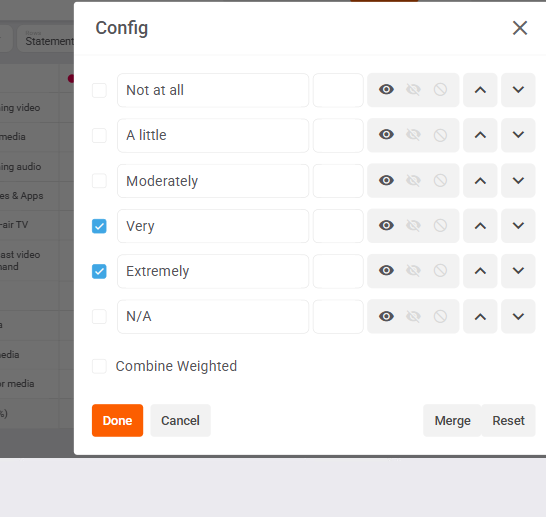Move 'Moderately' row down
The image size is (546, 517).
[x=518, y=181]
